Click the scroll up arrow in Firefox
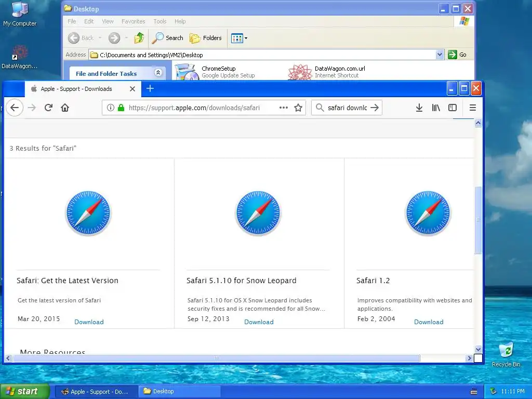 [478, 123]
